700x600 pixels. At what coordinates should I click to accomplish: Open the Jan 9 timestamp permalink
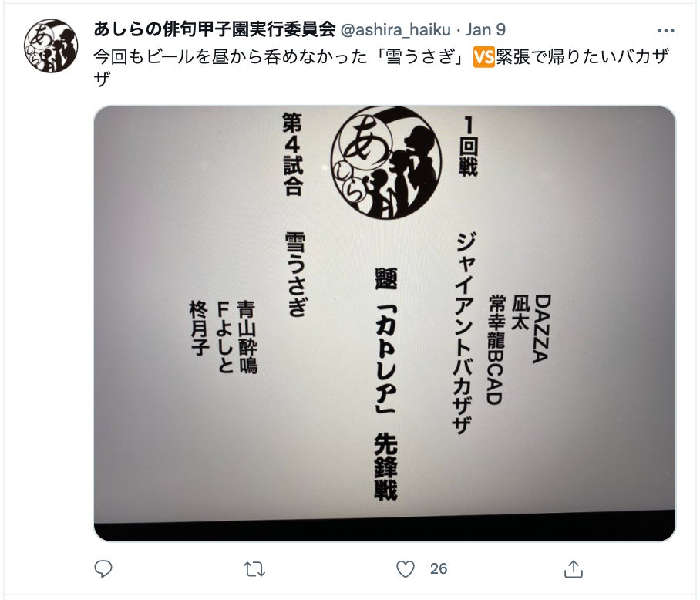486,30
